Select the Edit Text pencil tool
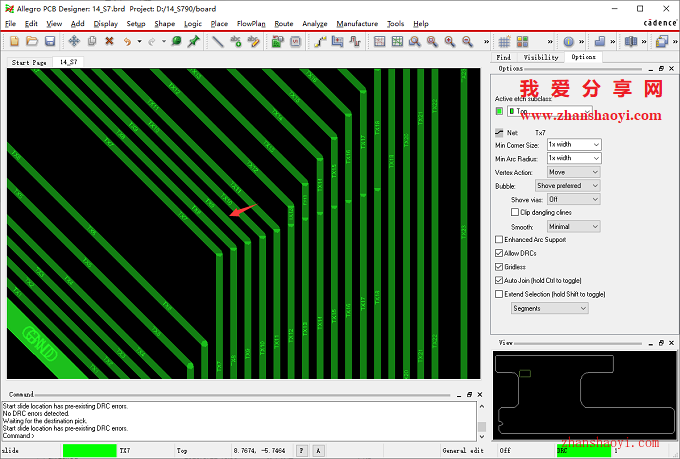Image resolution: width=680 pixels, height=459 pixels. pyautogui.click(x=253, y=41)
